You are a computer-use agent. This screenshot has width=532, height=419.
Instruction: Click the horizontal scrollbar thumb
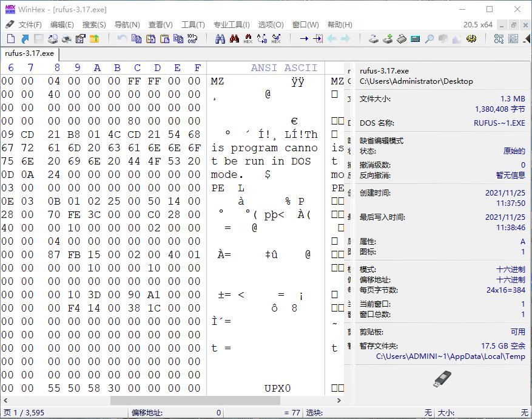tap(195, 401)
